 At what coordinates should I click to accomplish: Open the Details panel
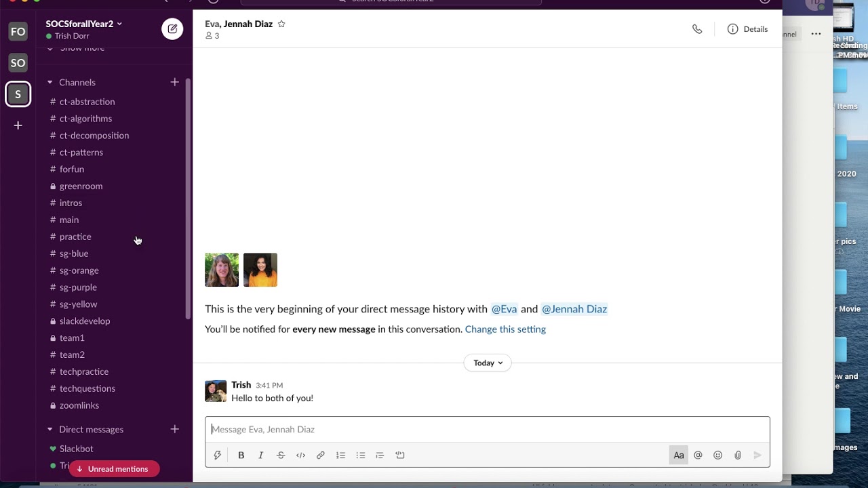click(747, 29)
